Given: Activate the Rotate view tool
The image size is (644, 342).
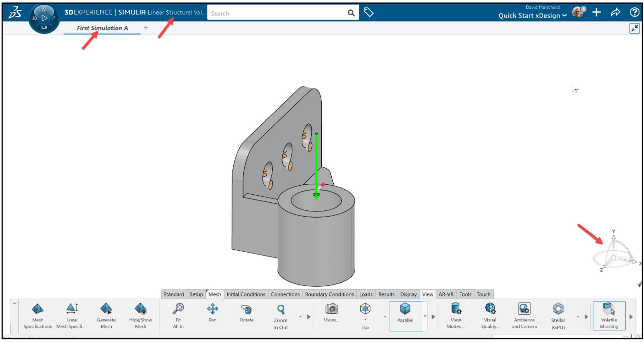Looking at the screenshot, I should pyautogui.click(x=247, y=315).
